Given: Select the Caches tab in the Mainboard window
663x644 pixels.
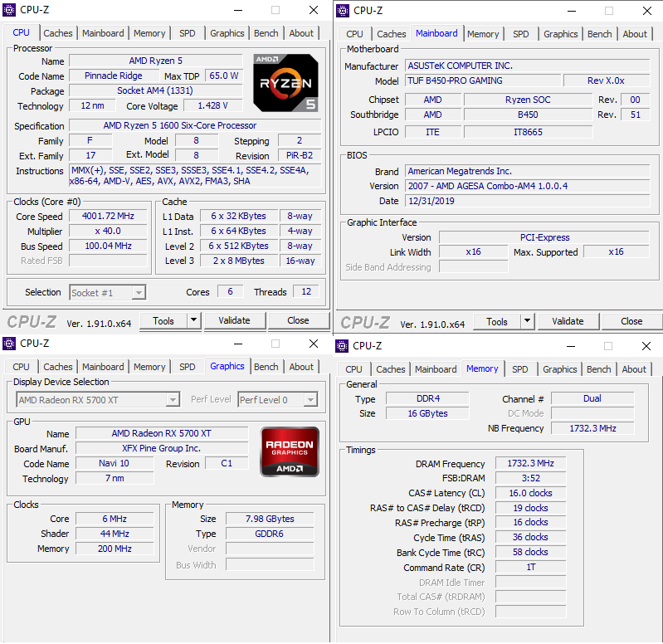Looking at the screenshot, I should 392,34.
